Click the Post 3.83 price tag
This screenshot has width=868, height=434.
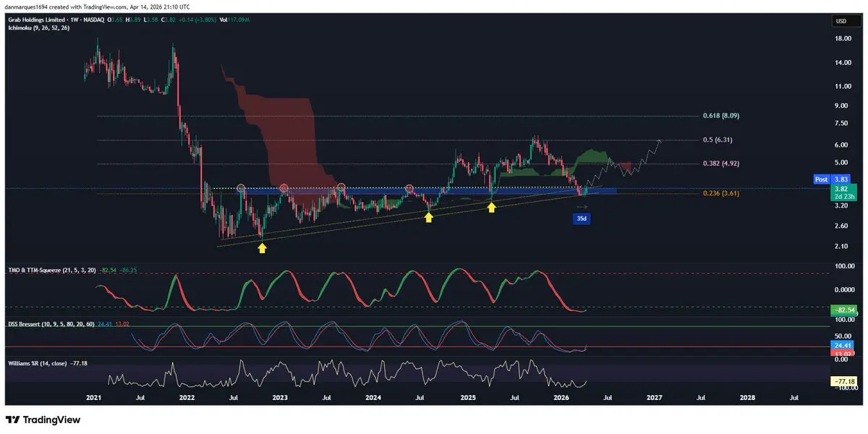[831, 179]
